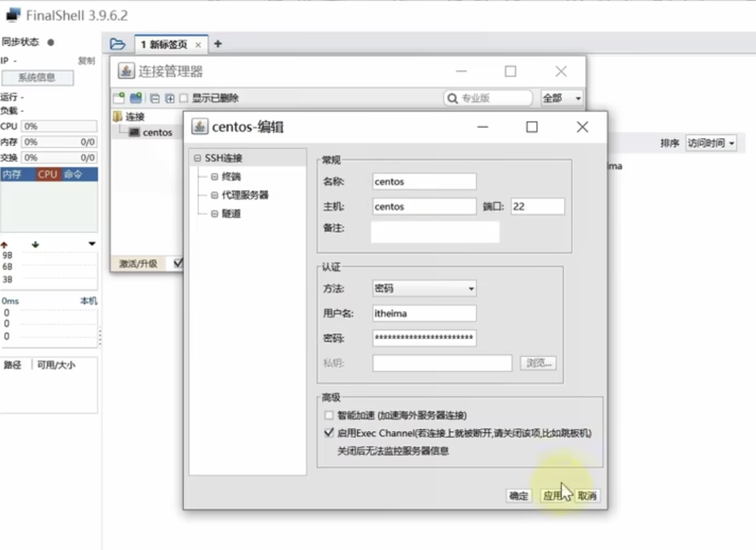The image size is (756, 550).
Task: Collapse all icon in connection manager toolbar
Action: tap(155, 98)
